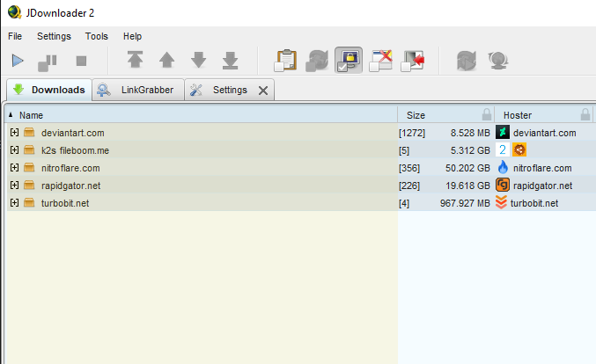Expand the turbobit.net package
This screenshot has height=364, width=596.
(x=14, y=203)
